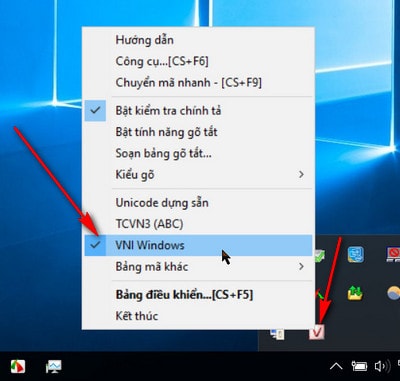Select Unicode dựng sẵn encoding
The width and height of the screenshot is (400, 381).
point(198,203)
